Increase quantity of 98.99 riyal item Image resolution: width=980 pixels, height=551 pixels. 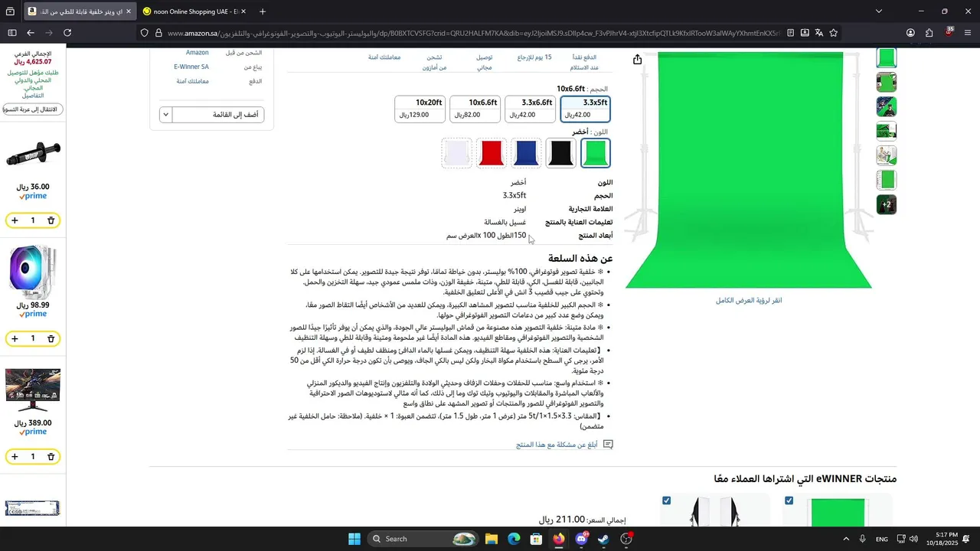(15, 338)
